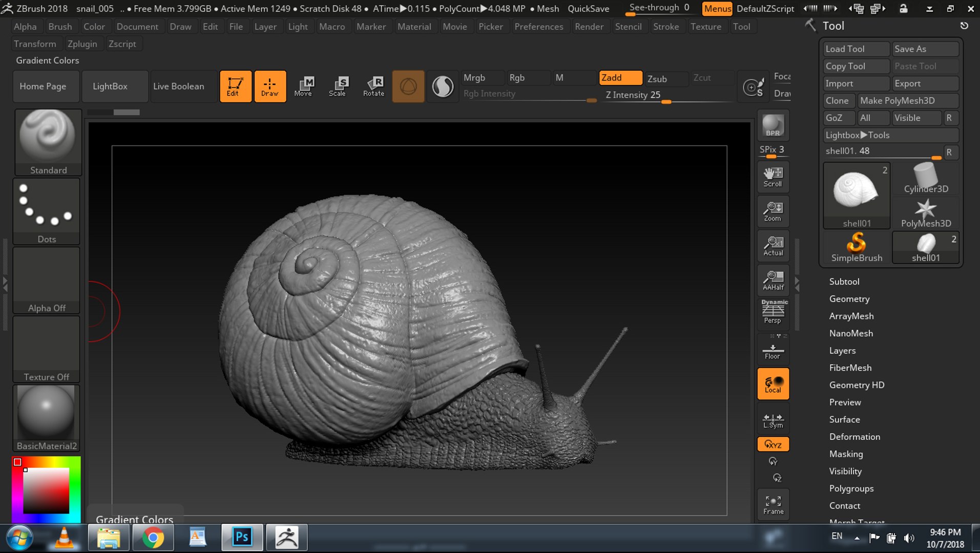980x553 pixels.
Task: Activate the Draw mode button
Action: tap(270, 87)
